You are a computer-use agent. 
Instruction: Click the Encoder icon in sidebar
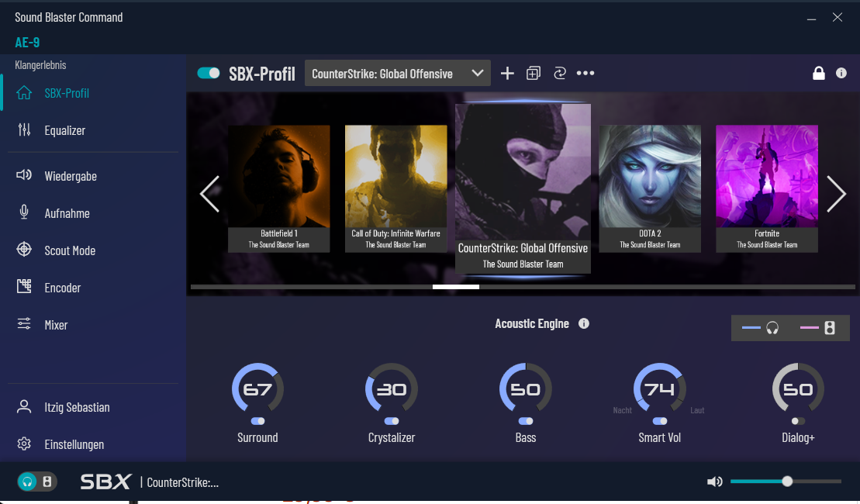(24, 286)
